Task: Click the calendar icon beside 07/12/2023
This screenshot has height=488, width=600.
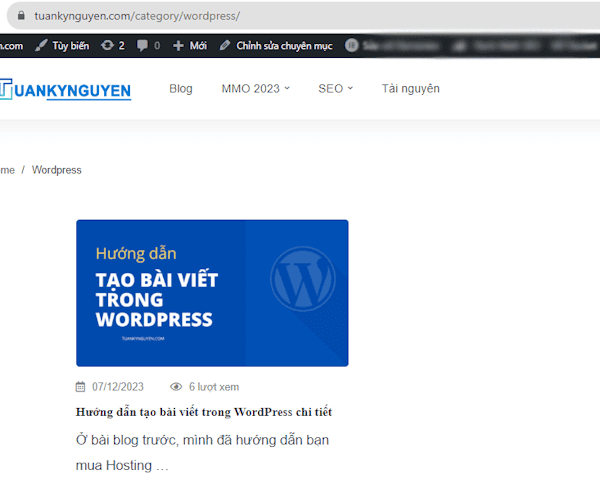Action: (x=80, y=387)
